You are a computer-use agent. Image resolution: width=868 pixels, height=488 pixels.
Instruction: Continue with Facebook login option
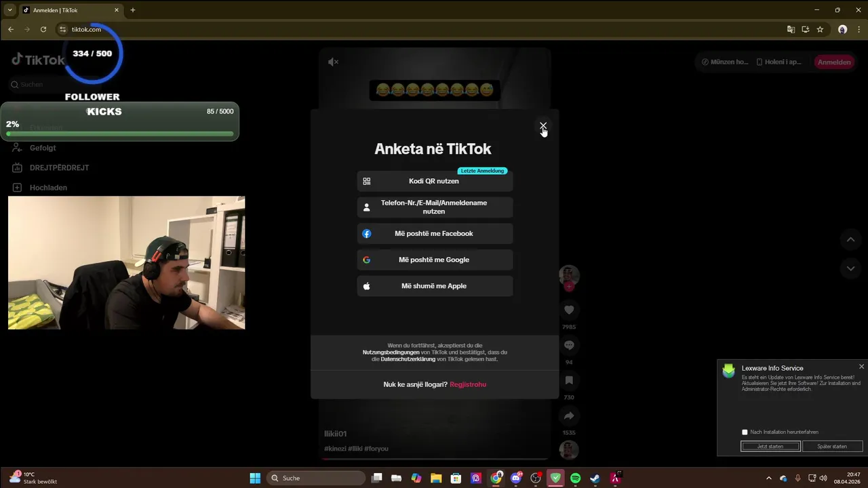click(435, 233)
